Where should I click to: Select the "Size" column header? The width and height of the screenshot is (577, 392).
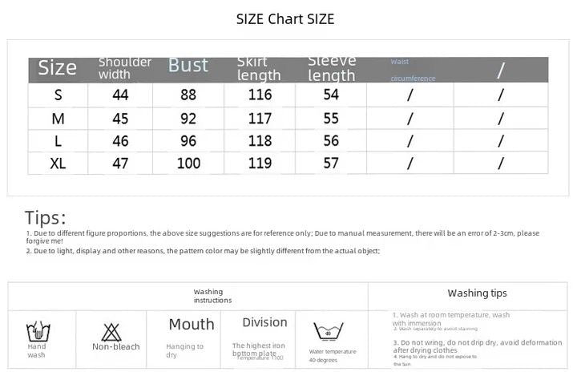point(58,68)
